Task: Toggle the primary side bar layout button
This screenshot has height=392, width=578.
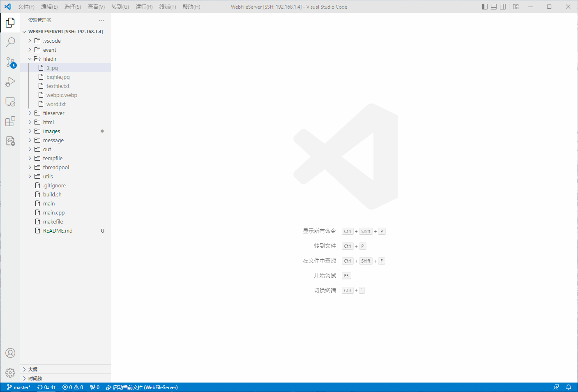Action: click(485, 7)
